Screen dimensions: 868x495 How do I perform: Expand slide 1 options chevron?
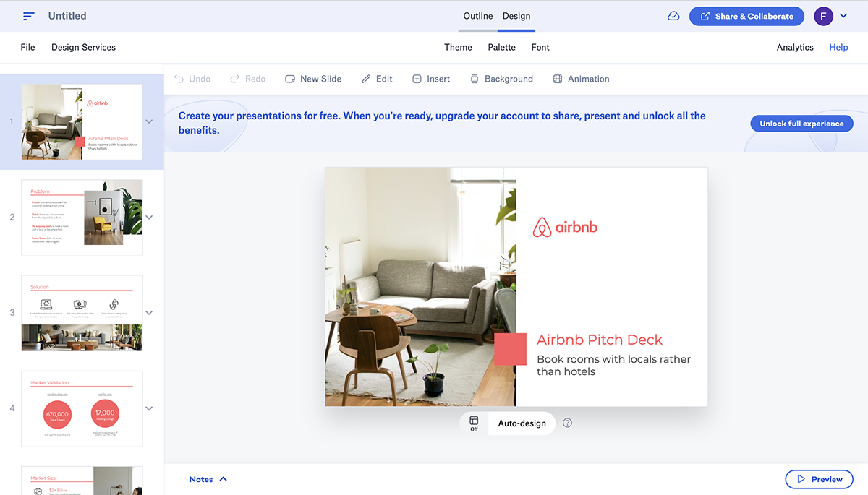tap(150, 122)
